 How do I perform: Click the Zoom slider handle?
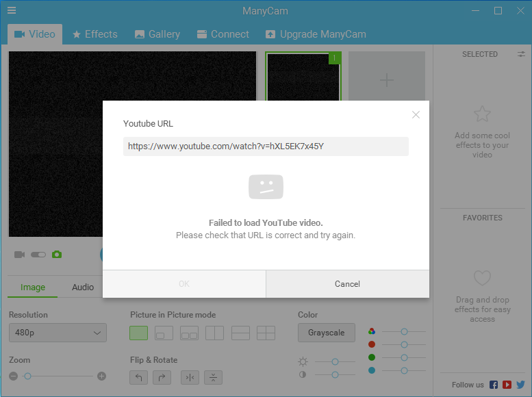tap(28, 376)
